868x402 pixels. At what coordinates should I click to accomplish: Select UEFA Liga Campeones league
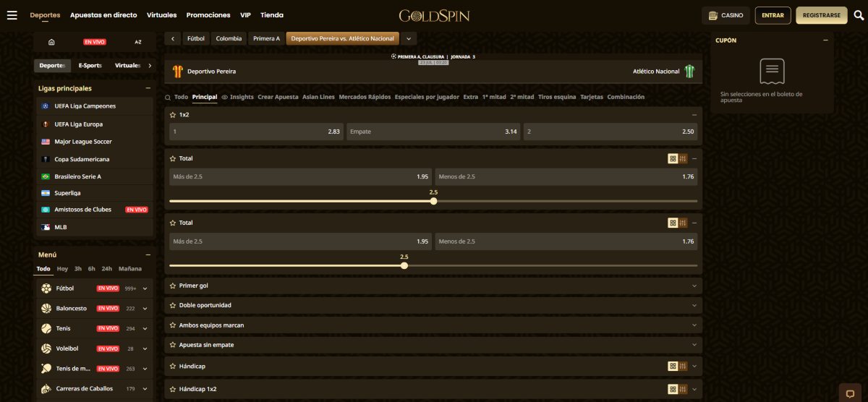pyautogui.click(x=85, y=106)
